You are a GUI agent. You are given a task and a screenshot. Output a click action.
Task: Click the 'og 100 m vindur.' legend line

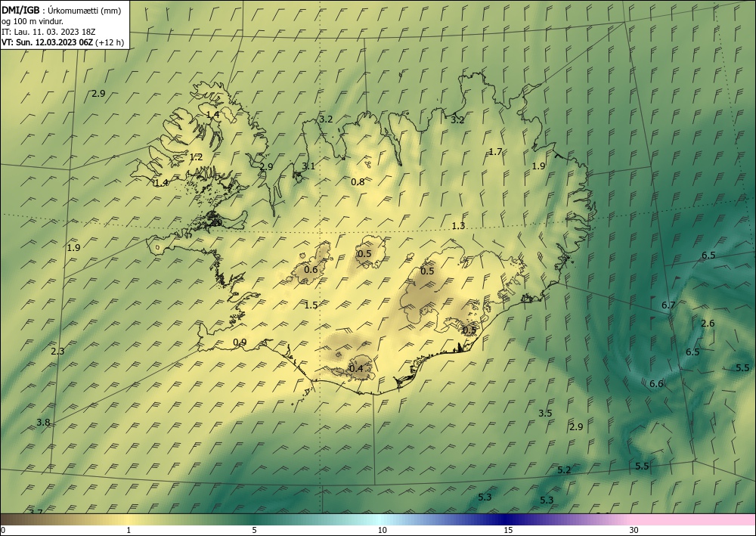[33, 21]
